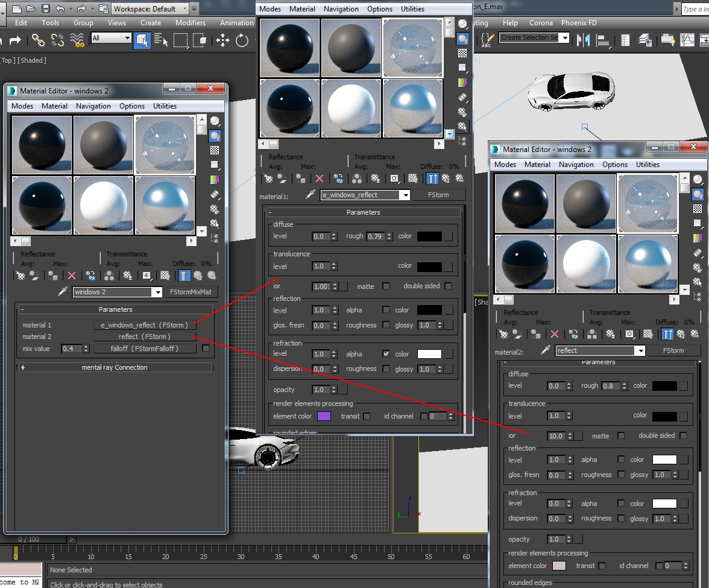Pick material from object eyedropper beside windows 2

63,292
